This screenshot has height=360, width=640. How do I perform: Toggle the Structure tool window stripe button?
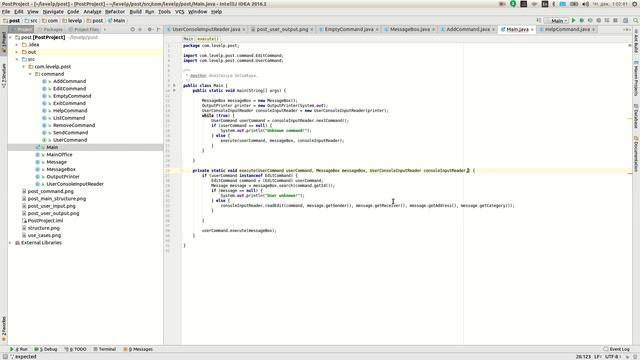[x=4, y=75]
